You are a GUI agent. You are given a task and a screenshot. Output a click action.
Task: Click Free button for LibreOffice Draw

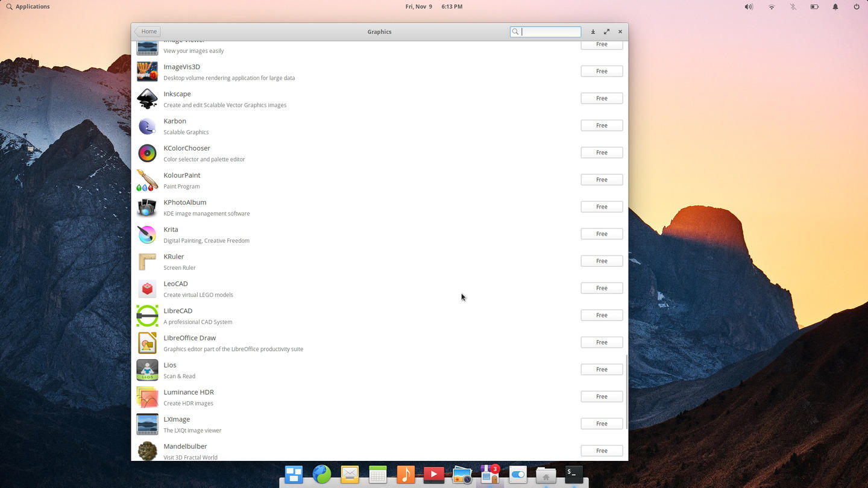pos(602,342)
